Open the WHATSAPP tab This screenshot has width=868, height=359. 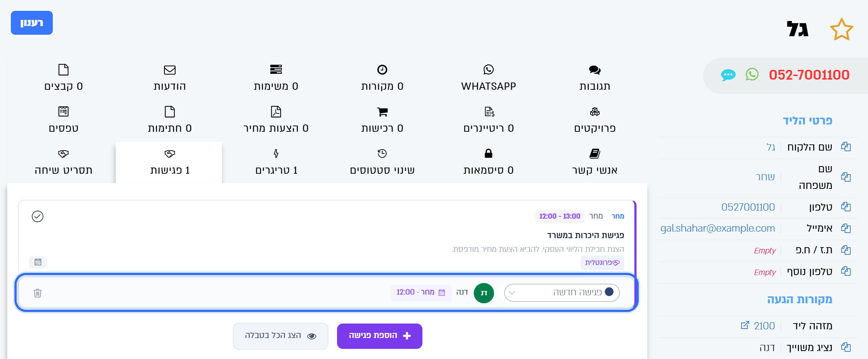click(x=488, y=79)
